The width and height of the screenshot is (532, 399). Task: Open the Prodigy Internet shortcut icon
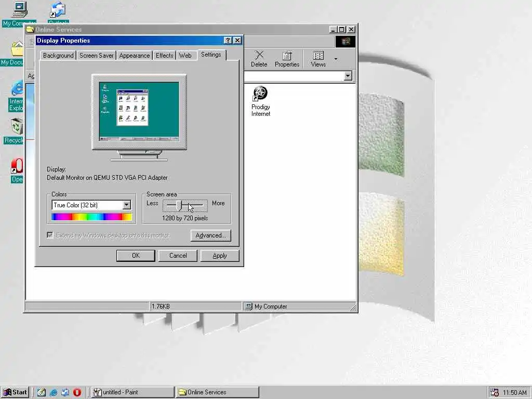coord(260,94)
